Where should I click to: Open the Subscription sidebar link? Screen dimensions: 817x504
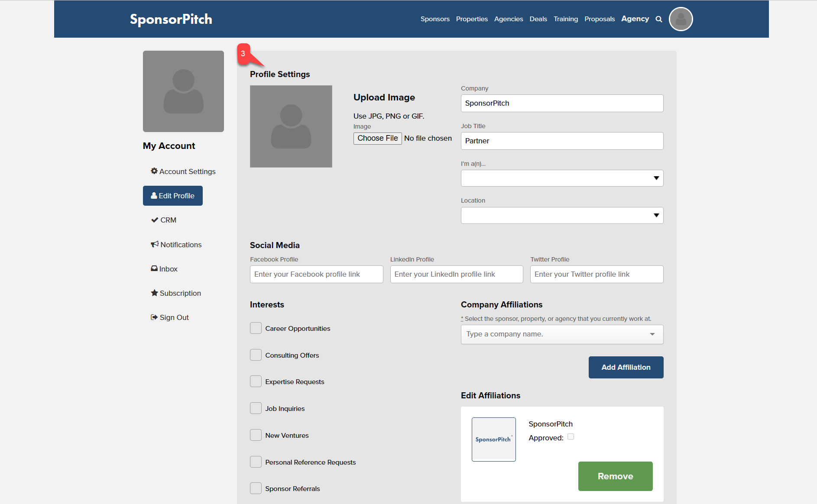tap(176, 293)
